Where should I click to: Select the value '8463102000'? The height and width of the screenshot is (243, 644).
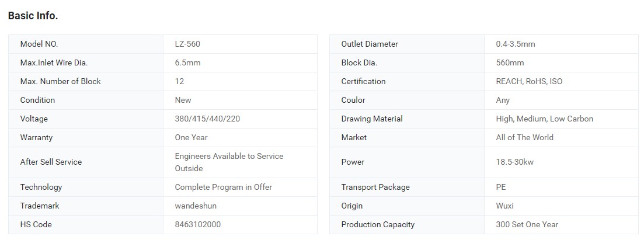pyautogui.click(x=197, y=224)
